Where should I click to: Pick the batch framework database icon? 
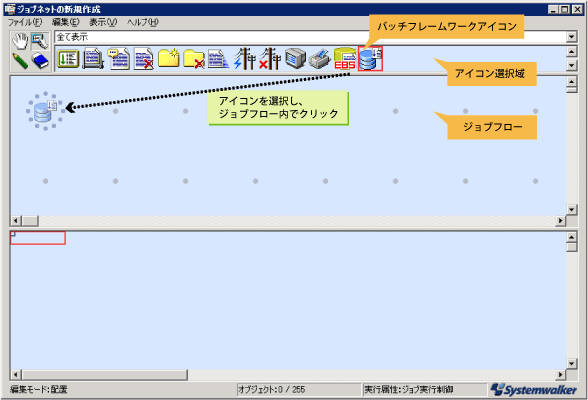[x=370, y=59]
